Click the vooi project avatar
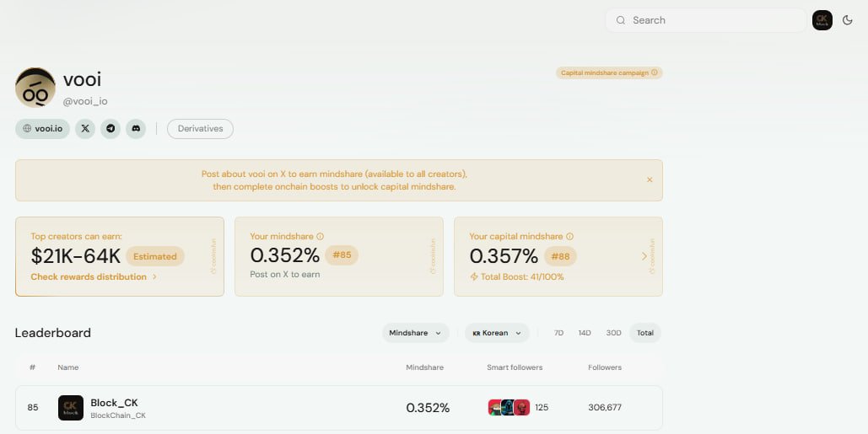 pyautogui.click(x=35, y=88)
